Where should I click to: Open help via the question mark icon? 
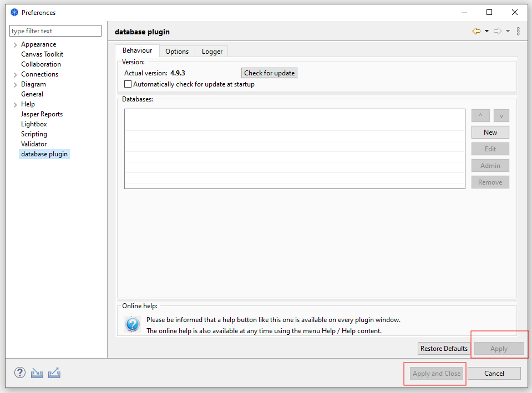tap(20, 372)
